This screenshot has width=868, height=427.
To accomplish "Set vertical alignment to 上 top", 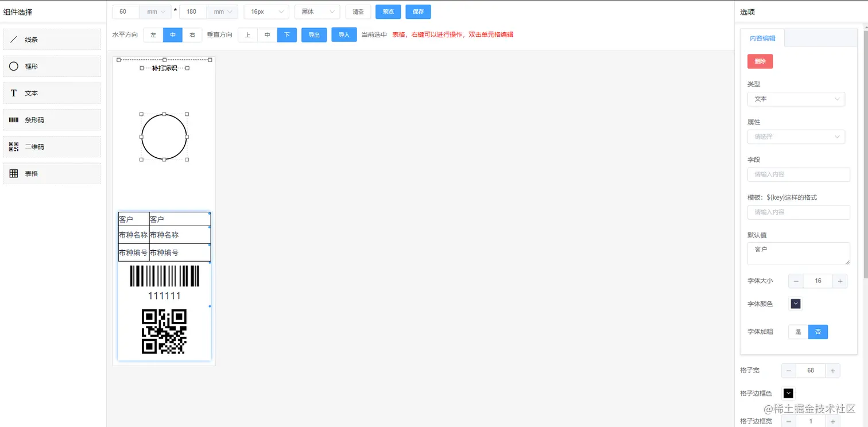I will [247, 34].
